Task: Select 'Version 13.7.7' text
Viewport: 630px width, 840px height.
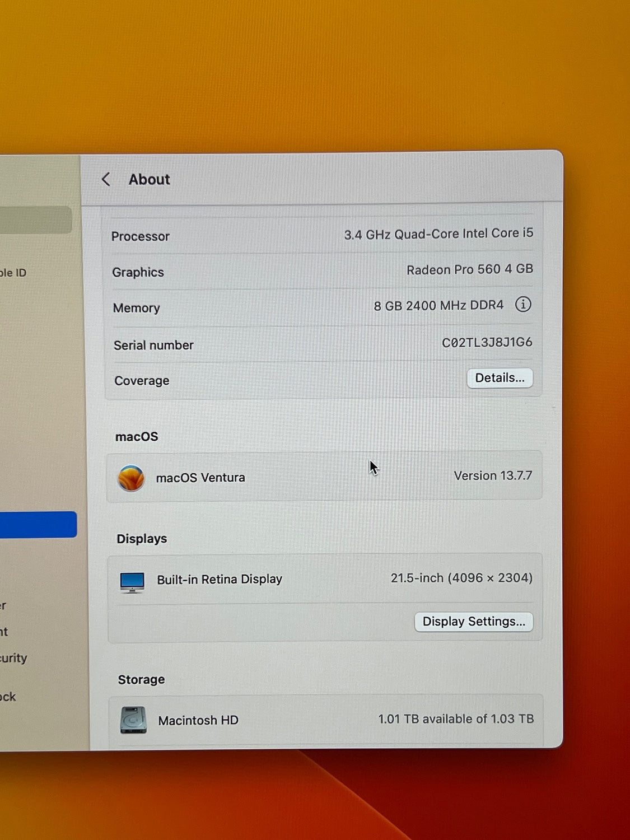Action: coord(493,475)
